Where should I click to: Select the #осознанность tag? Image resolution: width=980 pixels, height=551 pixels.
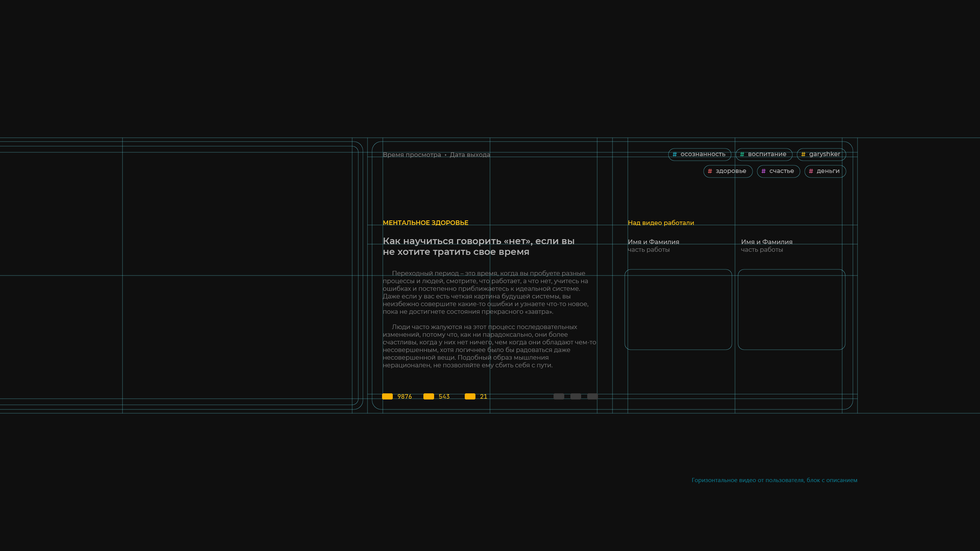pos(699,154)
